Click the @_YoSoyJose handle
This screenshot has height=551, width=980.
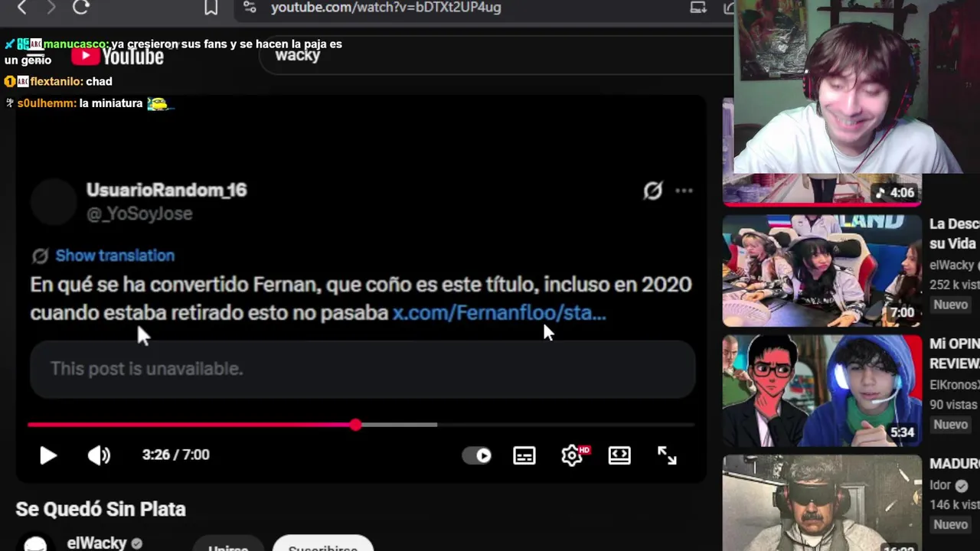pos(139,214)
